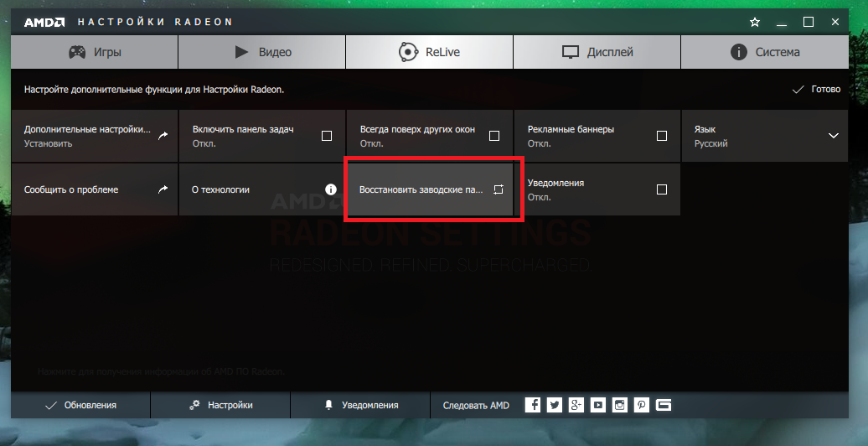
Task: Open the Дисплей tab
Action: [597, 52]
